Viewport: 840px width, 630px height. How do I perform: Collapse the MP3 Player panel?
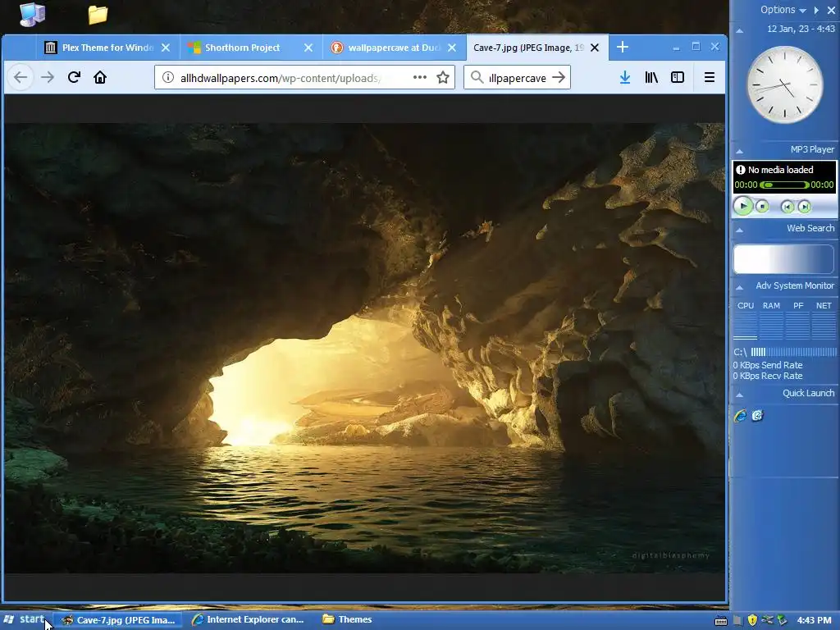(x=740, y=151)
